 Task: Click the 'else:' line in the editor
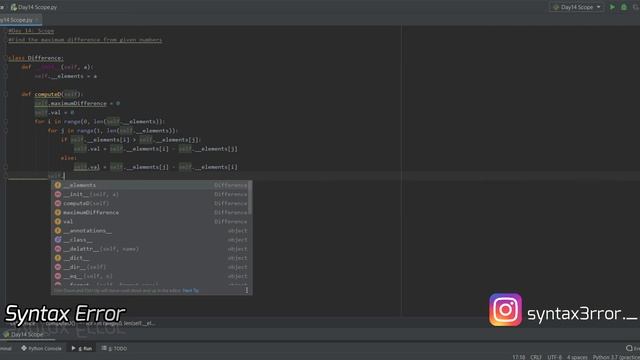[69, 158]
